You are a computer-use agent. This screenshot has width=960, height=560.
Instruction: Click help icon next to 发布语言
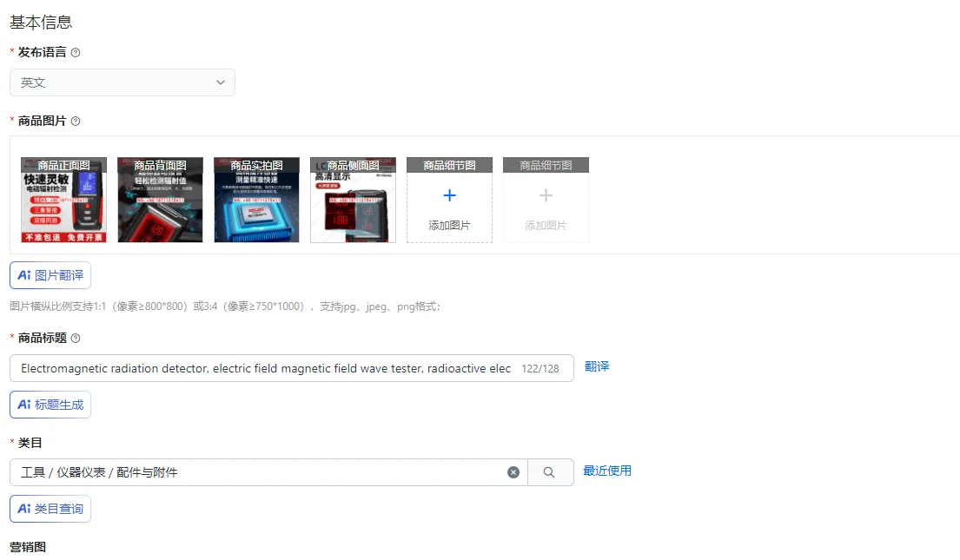coord(76,53)
